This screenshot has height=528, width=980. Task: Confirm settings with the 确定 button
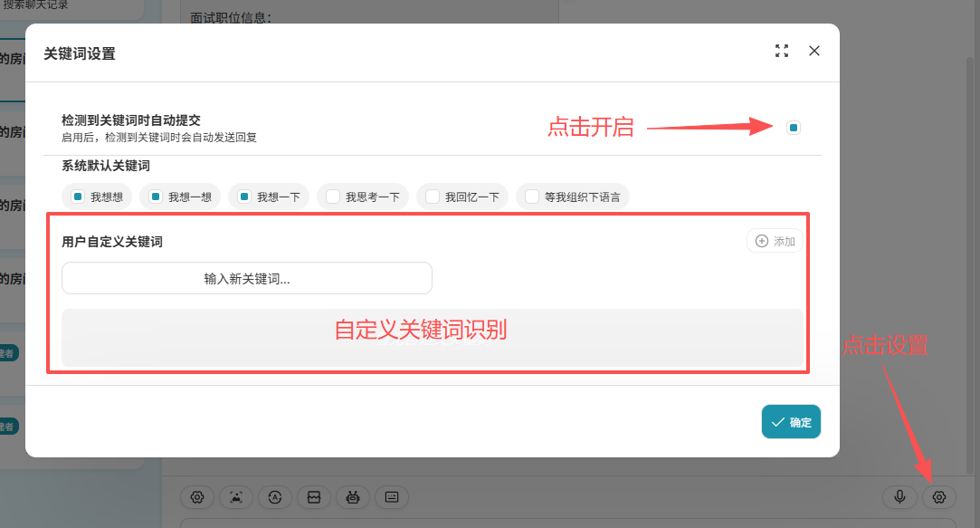(791, 421)
